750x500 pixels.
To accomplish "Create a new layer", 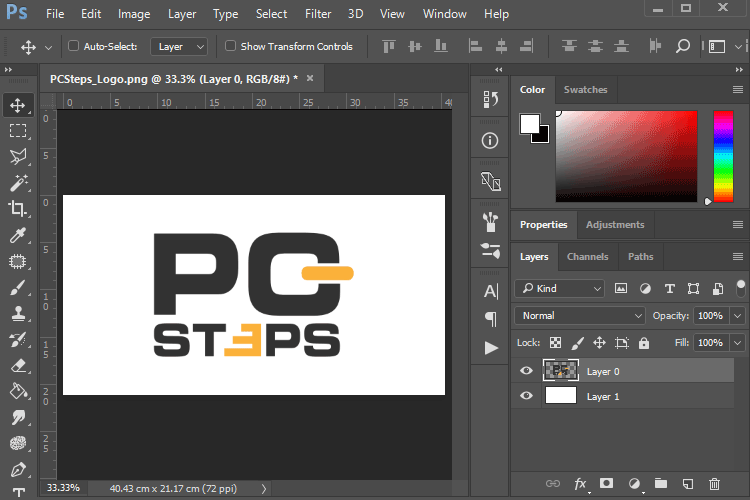I will [x=688, y=484].
